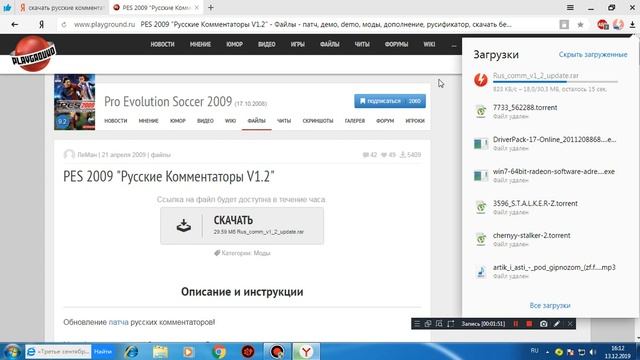
Task: Click the СКАЧАТЬ download button
Action: [x=242, y=226]
